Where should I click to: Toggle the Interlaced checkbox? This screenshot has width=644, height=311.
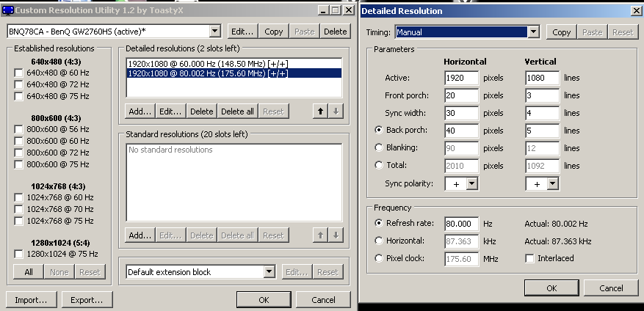click(x=530, y=258)
